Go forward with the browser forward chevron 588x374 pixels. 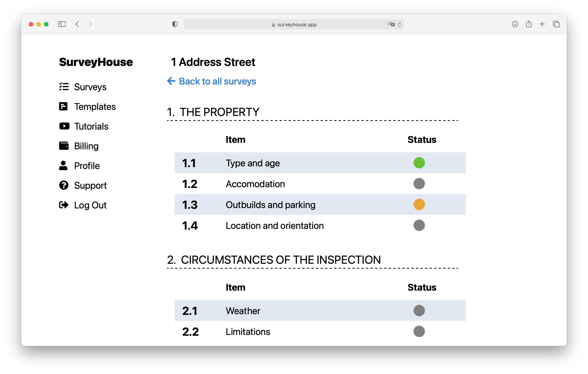point(90,24)
